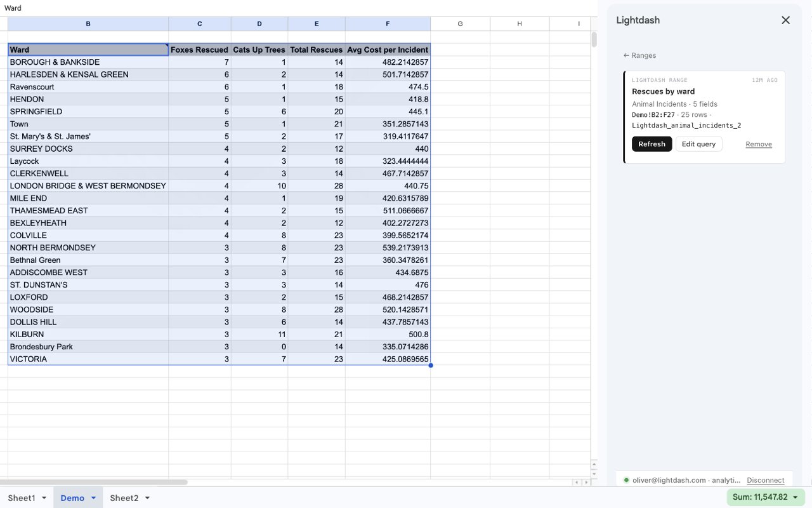Select the MILE END cell

[x=88, y=198]
